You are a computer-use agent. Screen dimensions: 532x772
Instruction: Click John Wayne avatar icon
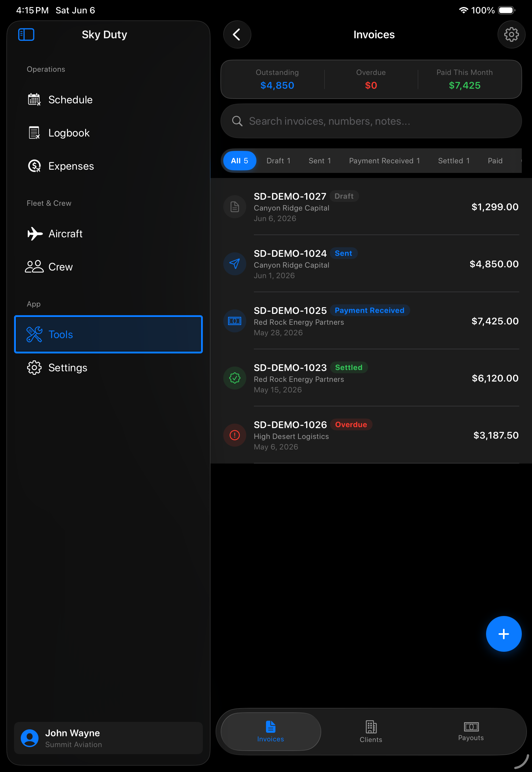[30, 738]
